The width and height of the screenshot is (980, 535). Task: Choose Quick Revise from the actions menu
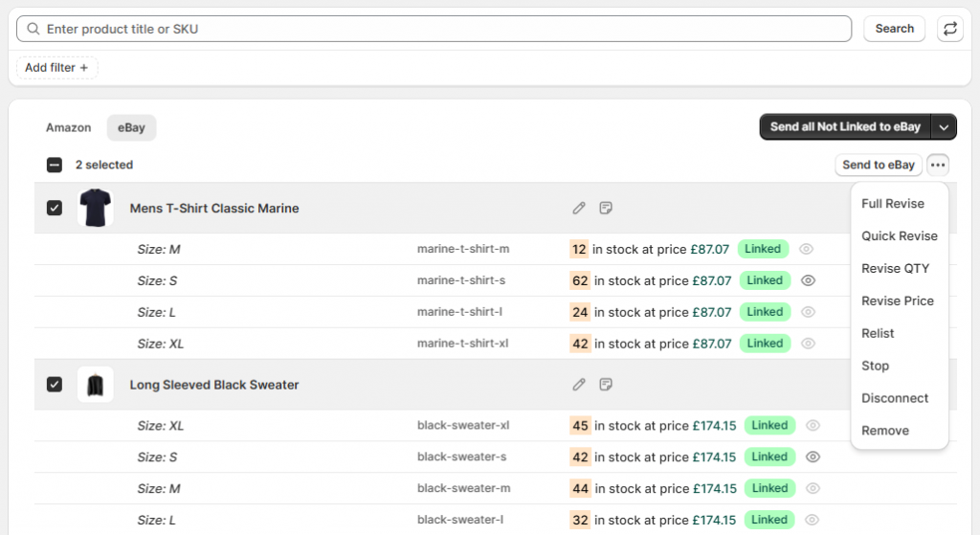coord(899,236)
